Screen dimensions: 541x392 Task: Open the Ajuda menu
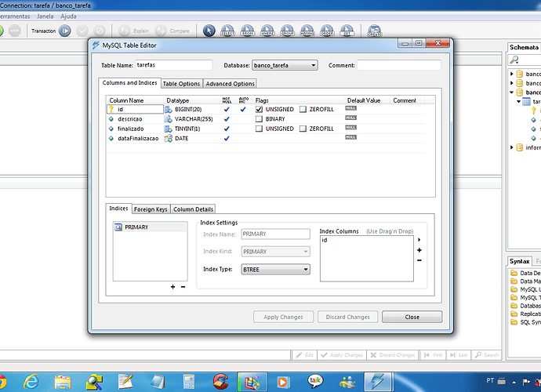68,16
